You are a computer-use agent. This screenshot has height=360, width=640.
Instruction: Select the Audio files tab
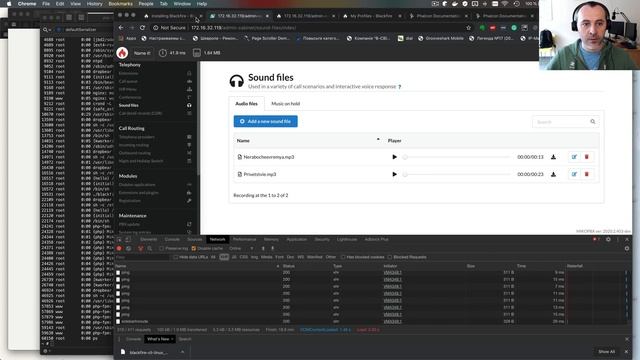pos(247,104)
